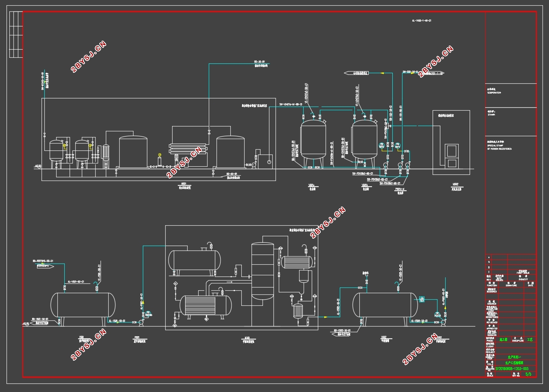Screen dimensions: 549x392
Task: Click the pressure gauge circle near pump P501
Action: (x=148, y=314)
